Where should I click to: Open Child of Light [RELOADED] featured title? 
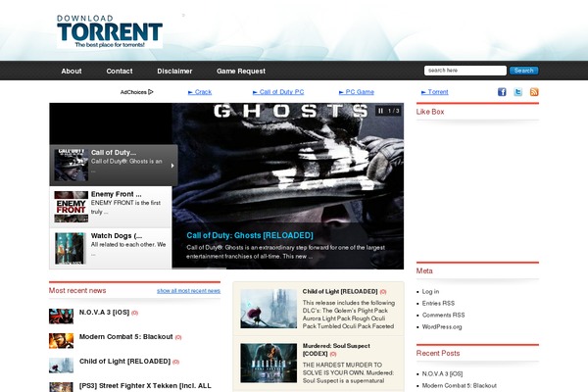pos(340,291)
